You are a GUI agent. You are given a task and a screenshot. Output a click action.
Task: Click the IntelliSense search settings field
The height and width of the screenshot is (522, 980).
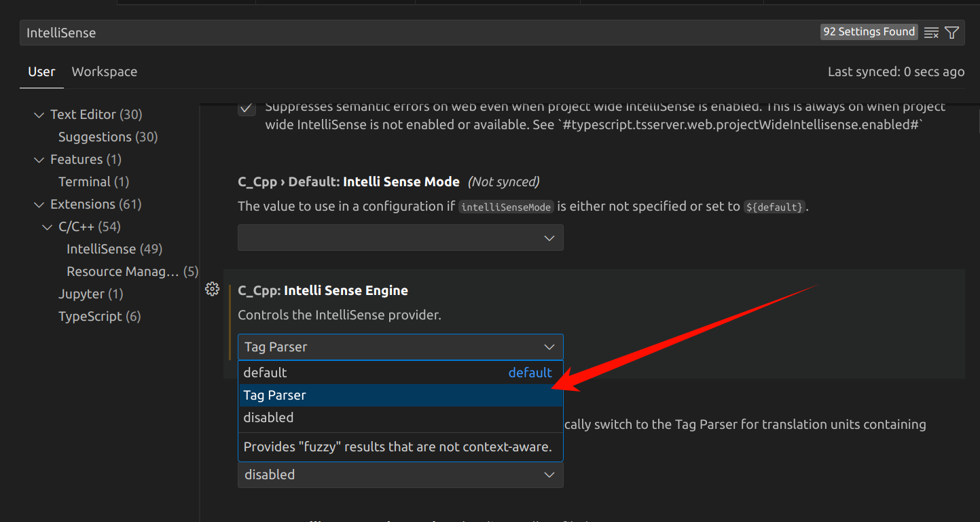[x=407, y=33]
